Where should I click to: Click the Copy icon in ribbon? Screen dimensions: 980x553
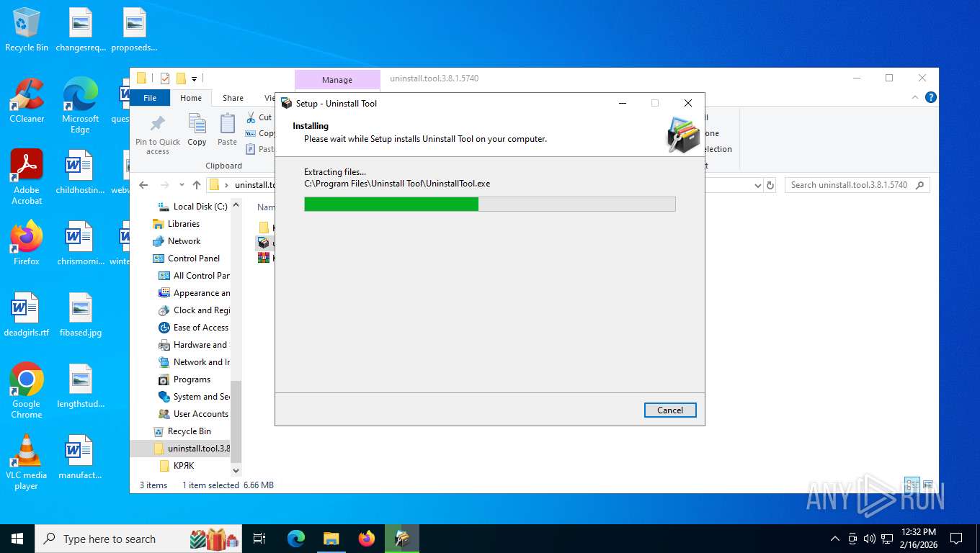(x=197, y=130)
